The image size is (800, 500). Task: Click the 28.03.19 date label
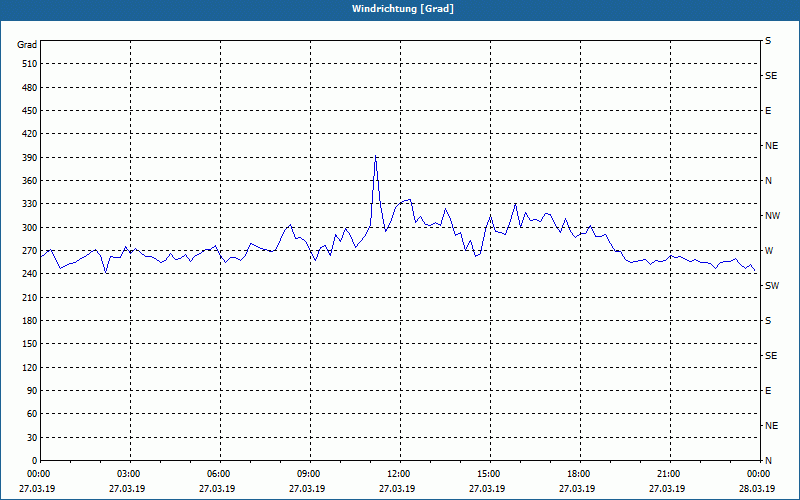coord(757,489)
